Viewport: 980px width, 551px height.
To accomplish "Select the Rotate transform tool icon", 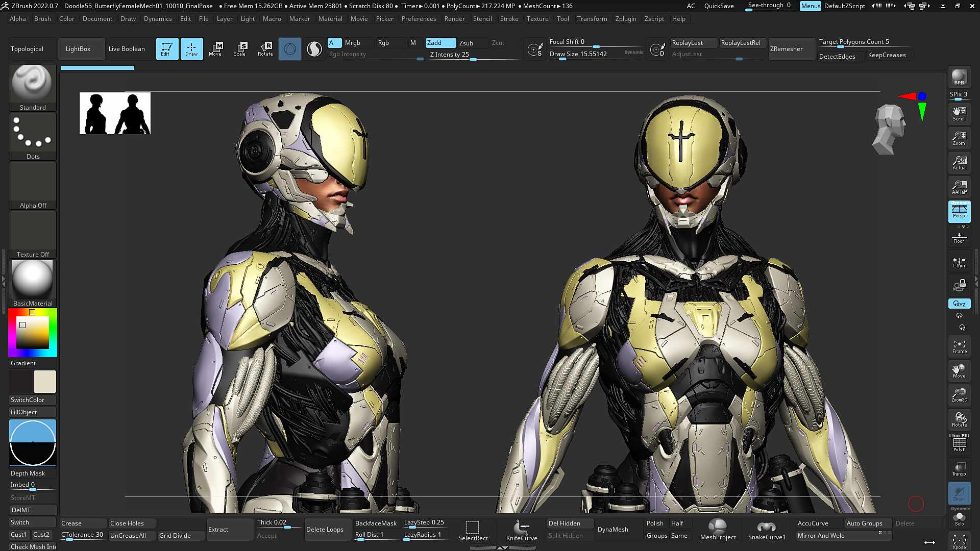I will (x=265, y=49).
